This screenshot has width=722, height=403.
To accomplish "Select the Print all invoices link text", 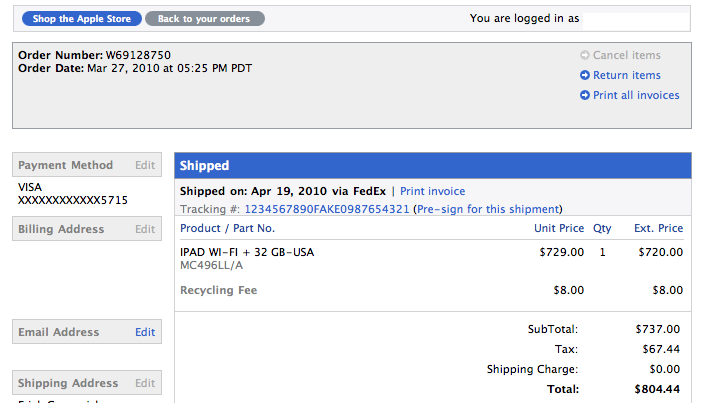I will (636, 96).
